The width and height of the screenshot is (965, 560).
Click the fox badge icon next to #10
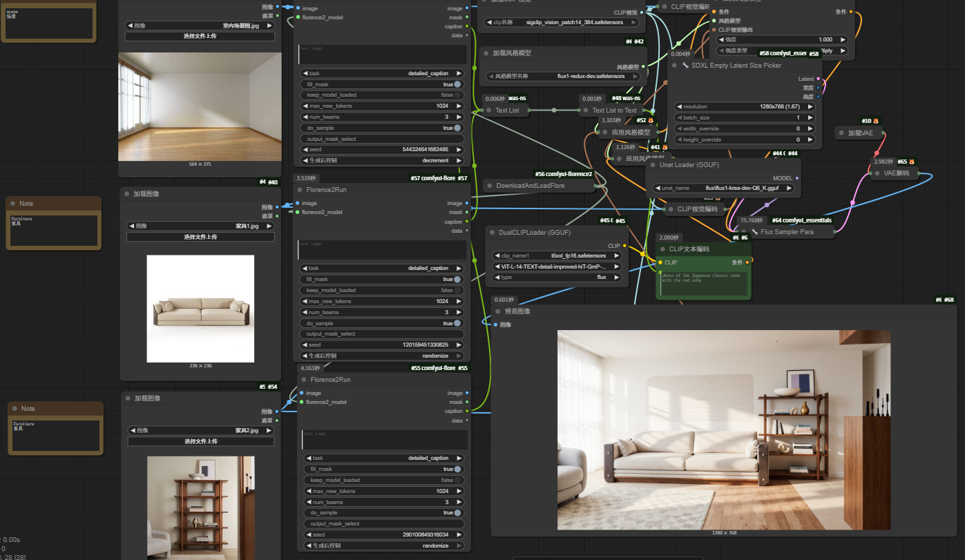[x=876, y=121]
